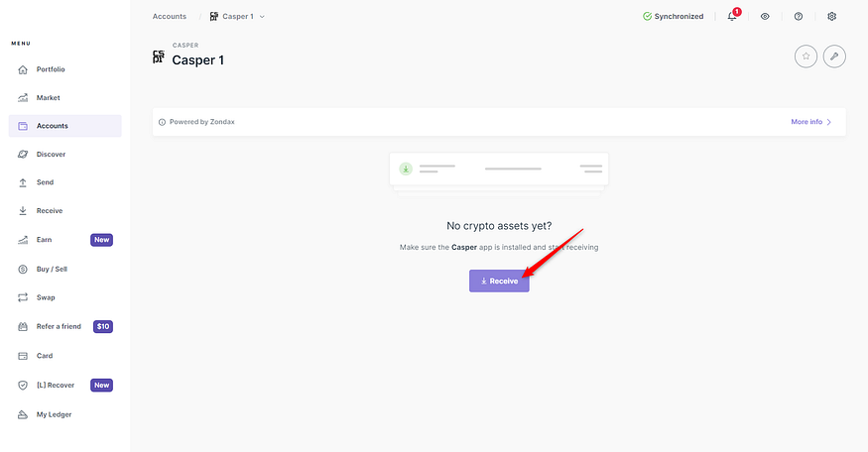Viewport: 868px width, 452px height.
Task: Click the Card icon in sidebar
Action: 23,356
